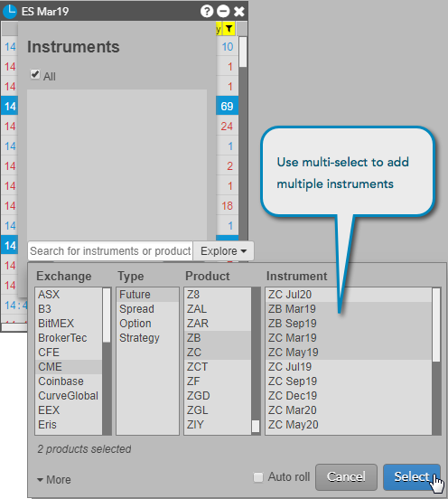Viewport: 448px width, 499px height.
Task: Enable the Auto roll checkbox
Action: coord(258,477)
